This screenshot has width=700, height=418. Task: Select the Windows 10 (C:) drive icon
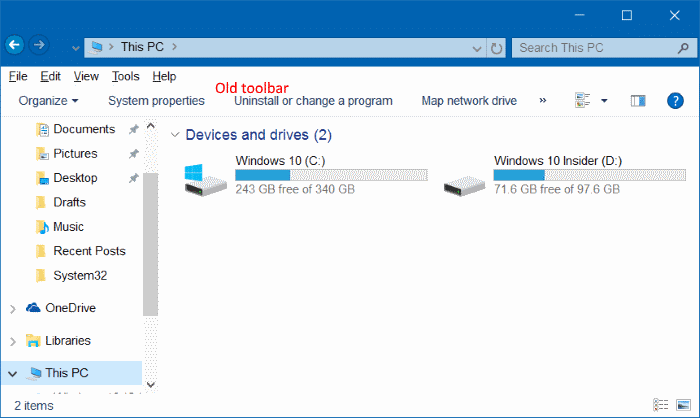coord(205,180)
